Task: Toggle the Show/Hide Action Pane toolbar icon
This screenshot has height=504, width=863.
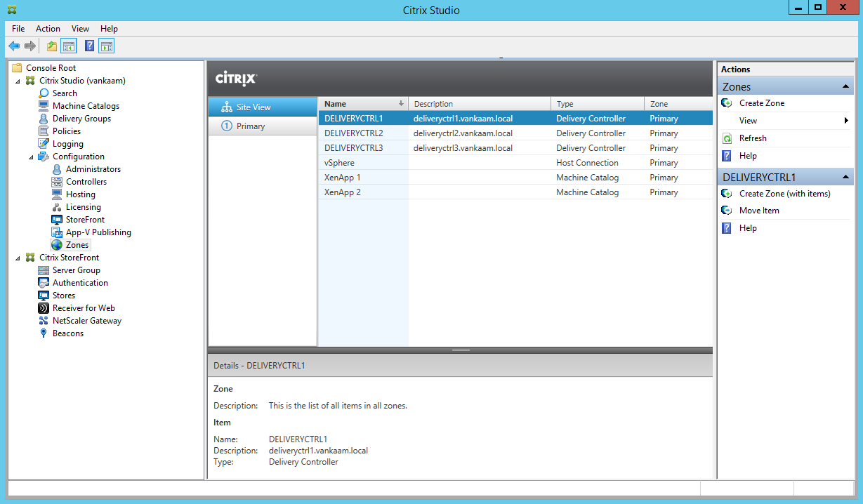Action: tap(106, 46)
